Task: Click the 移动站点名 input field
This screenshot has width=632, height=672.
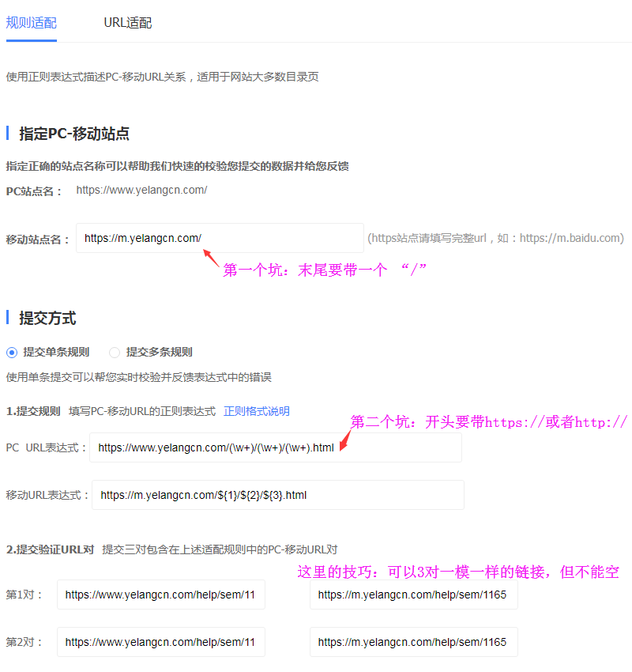Action: (219, 238)
